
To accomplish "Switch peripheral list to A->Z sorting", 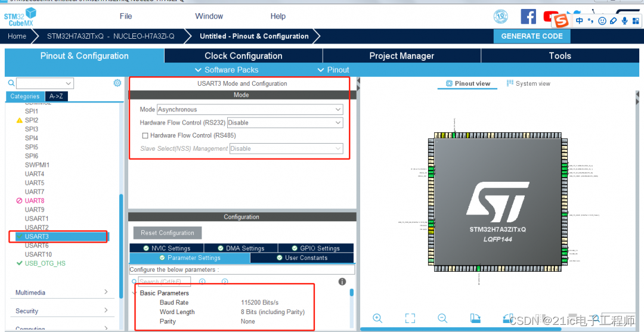I will pos(56,96).
